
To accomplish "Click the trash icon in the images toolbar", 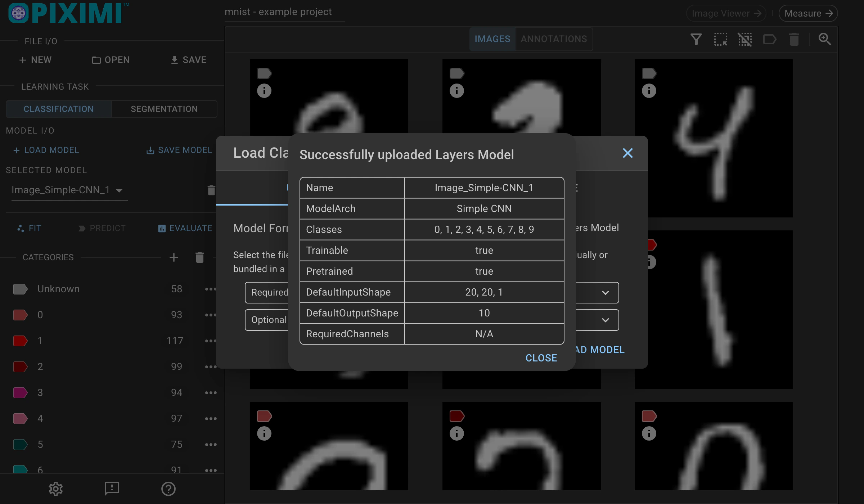I will (794, 39).
